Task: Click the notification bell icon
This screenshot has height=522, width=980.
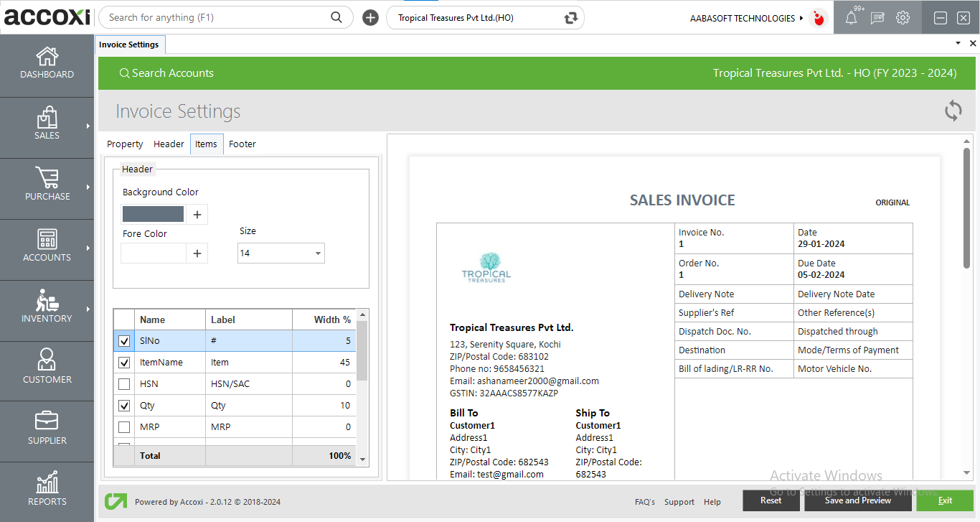Action: coord(851,18)
